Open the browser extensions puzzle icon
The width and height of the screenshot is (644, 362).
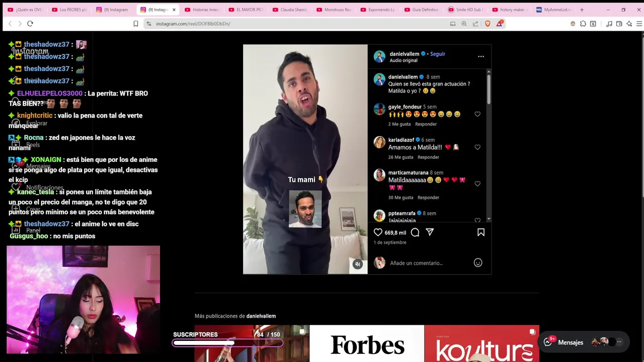[x=583, y=24]
